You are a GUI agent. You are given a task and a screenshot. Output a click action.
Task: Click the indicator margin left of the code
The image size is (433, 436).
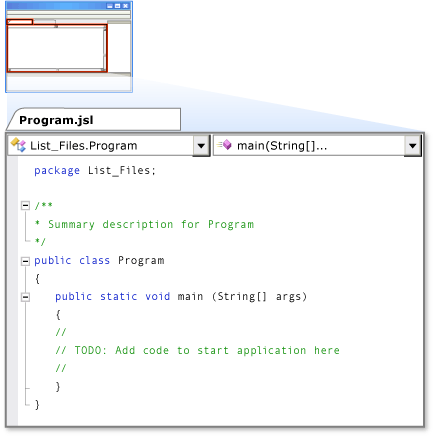click(13, 291)
